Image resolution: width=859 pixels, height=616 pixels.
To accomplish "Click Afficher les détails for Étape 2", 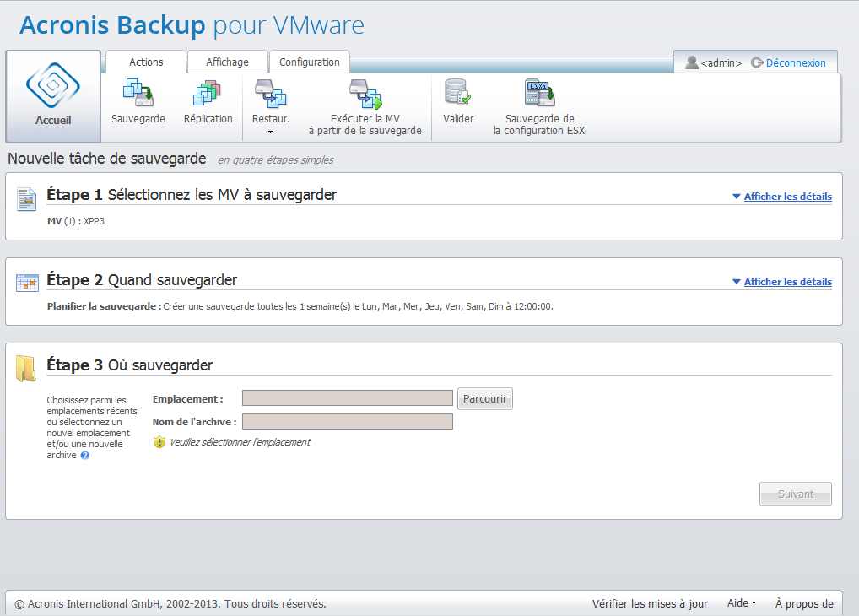I will [x=788, y=281].
